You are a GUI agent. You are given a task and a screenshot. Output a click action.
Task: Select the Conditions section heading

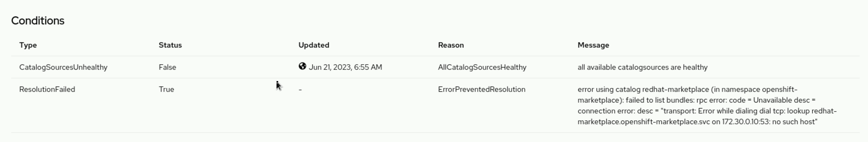[38, 21]
